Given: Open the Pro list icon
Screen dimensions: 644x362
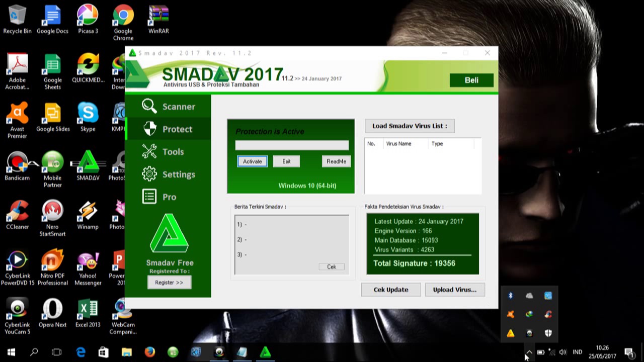Looking at the screenshot, I should [x=149, y=197].
